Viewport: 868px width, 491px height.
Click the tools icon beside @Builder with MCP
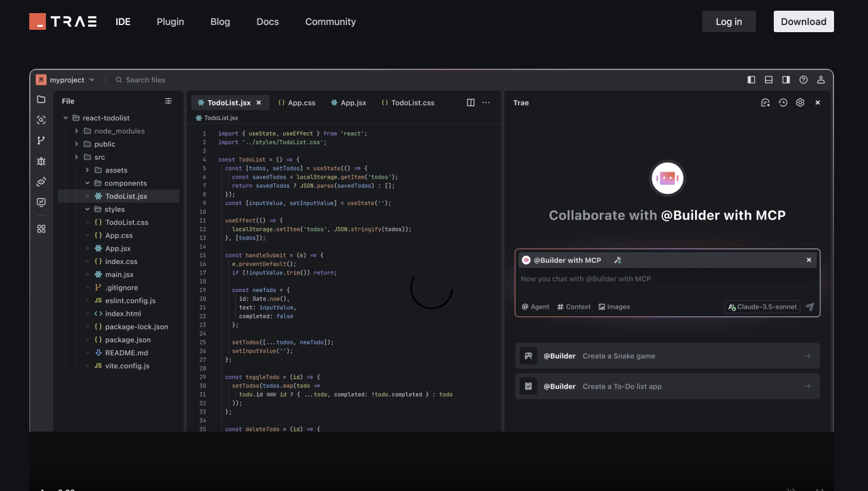[618, 260]
